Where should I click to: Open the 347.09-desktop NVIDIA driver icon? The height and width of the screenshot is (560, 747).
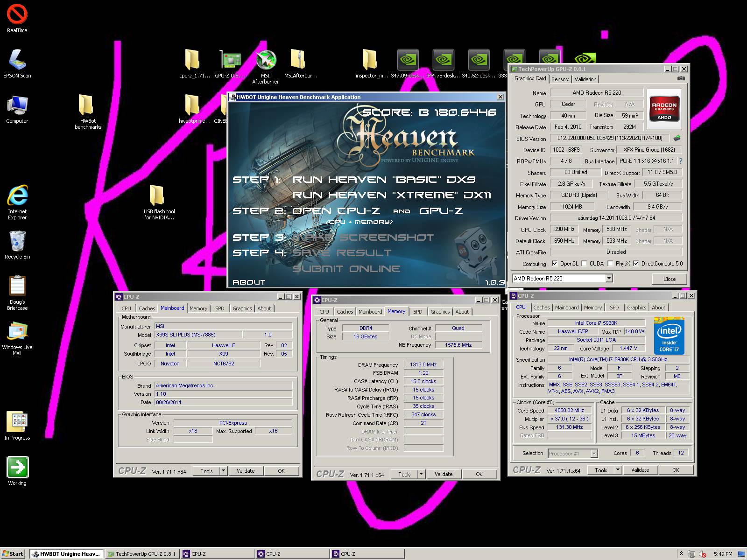point(408,64)
